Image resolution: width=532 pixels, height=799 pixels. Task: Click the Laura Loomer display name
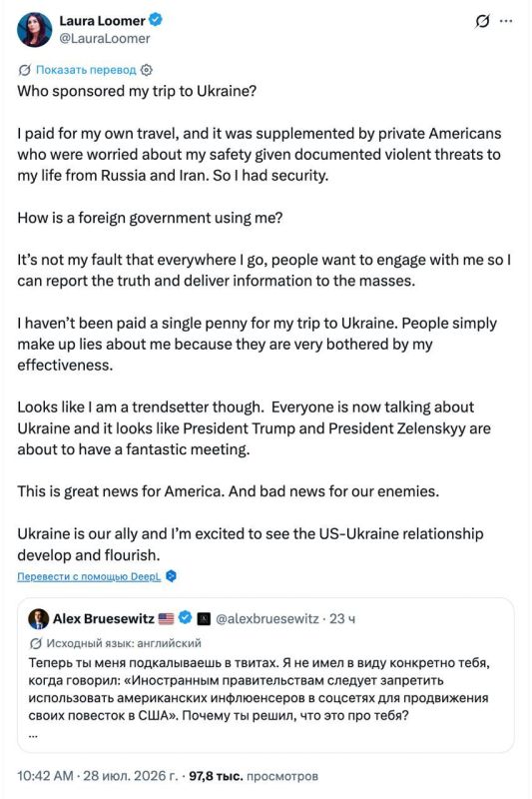(x=103, y=21)
